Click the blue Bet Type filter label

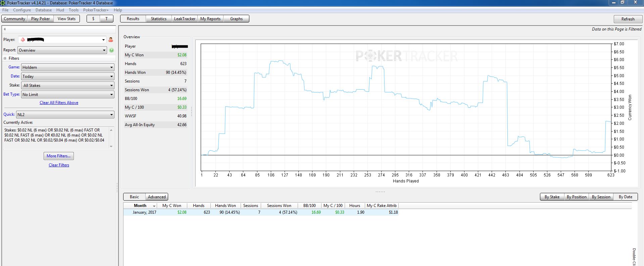click(11, 94)
